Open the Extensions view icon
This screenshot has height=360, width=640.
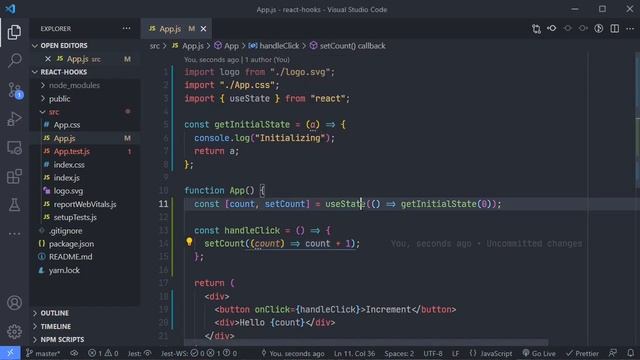(14, 176)
